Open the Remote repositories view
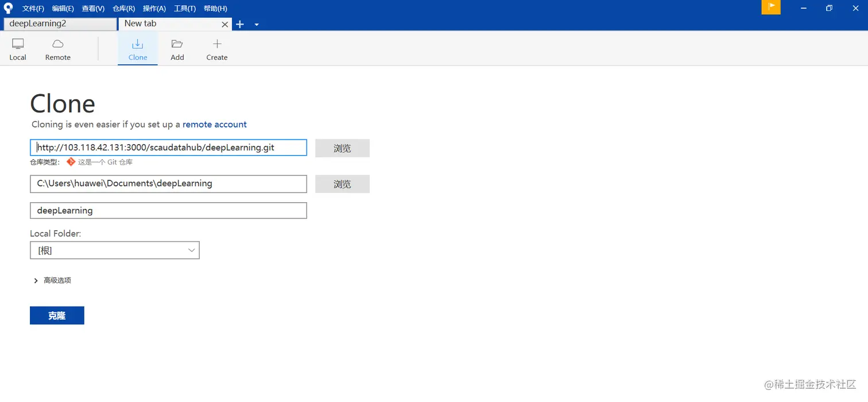 pyautogui.click(x=58, y=49)
